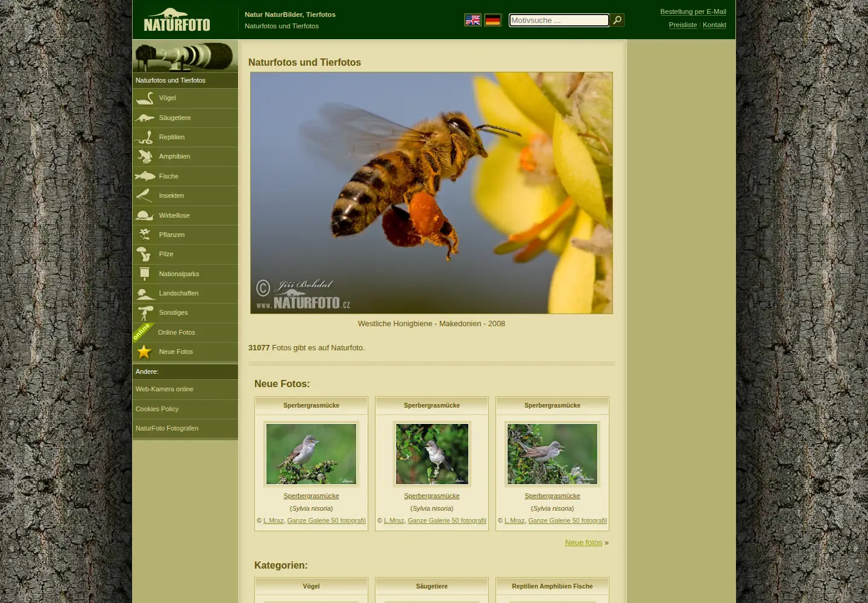Click the snake icon beside Reptilien

145,137
